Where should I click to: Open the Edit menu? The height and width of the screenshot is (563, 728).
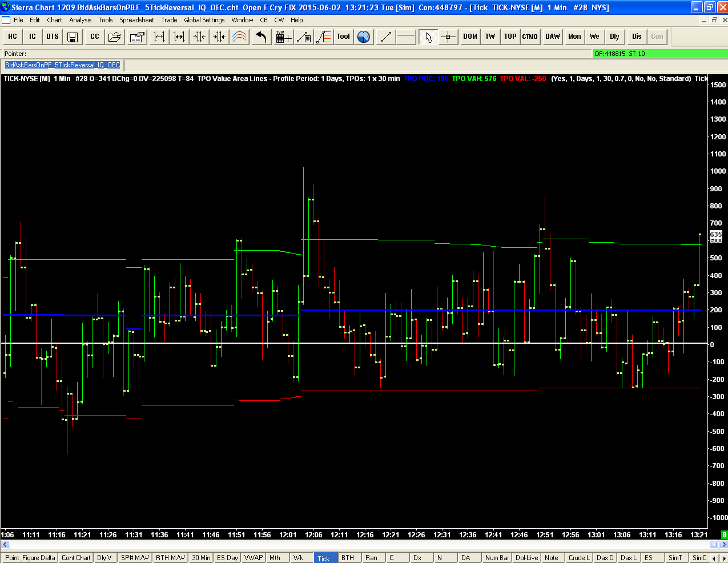coord(35,20)
